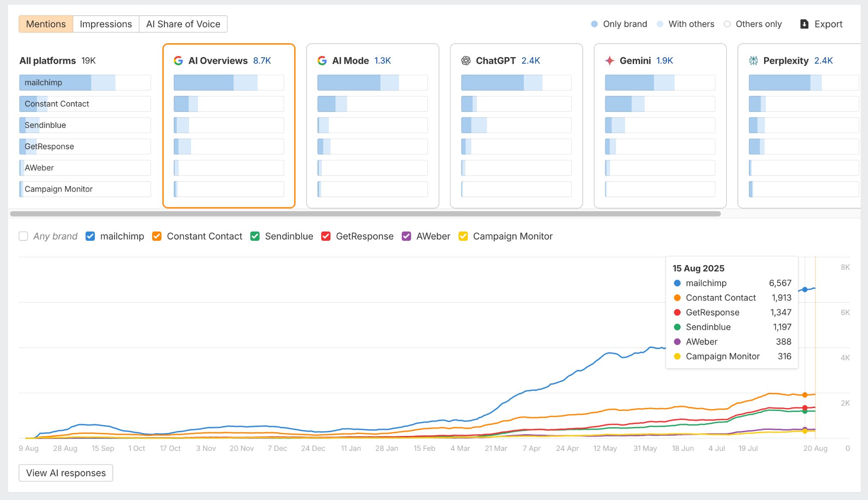Uncheck the Sendinblue checkbox

(255, 236)
